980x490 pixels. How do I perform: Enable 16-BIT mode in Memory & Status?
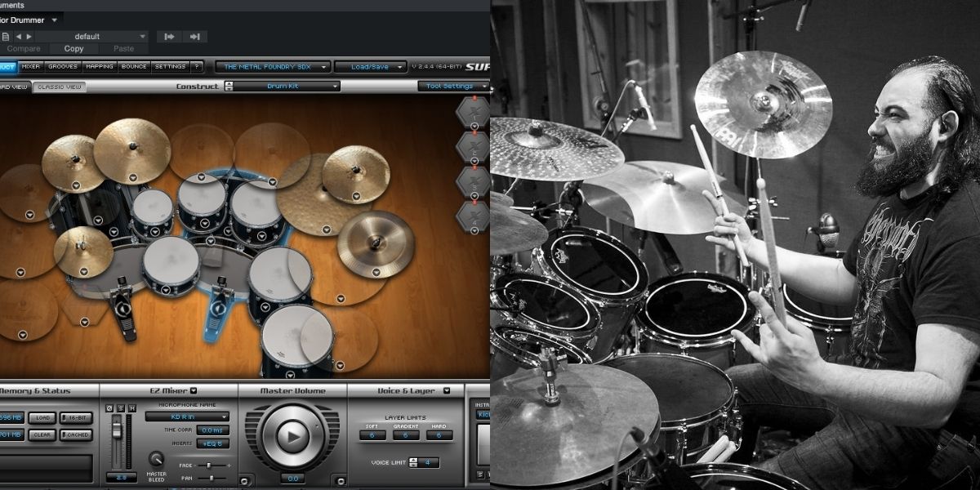(x=78, y=417)
